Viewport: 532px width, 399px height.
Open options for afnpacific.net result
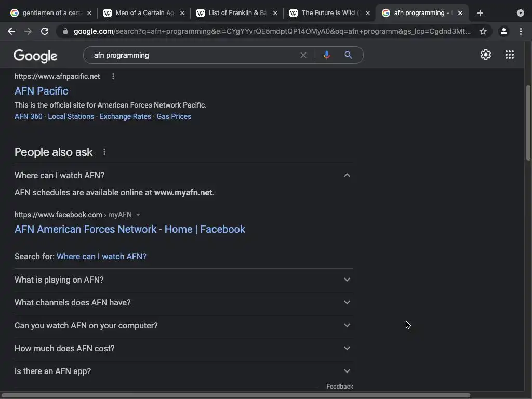tap(113, 77)
